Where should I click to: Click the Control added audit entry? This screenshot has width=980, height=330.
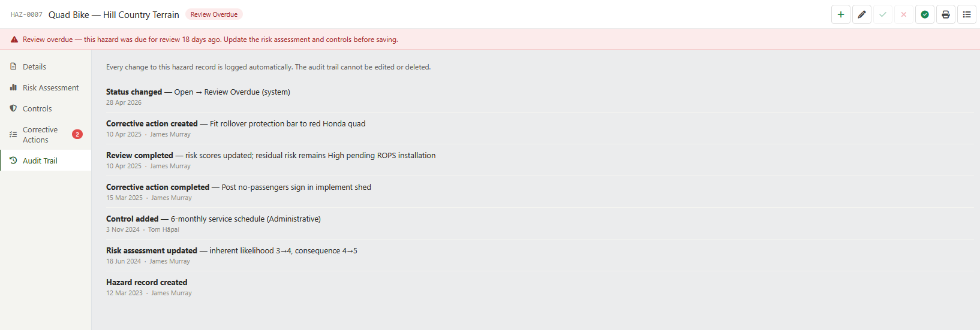(x=540, y=223)
